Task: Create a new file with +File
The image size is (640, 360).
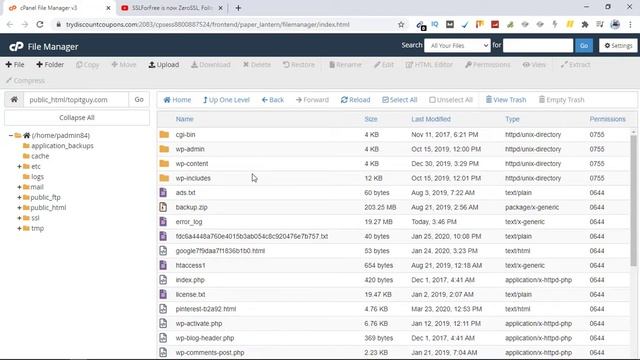Action: click(x=15, y=64)
